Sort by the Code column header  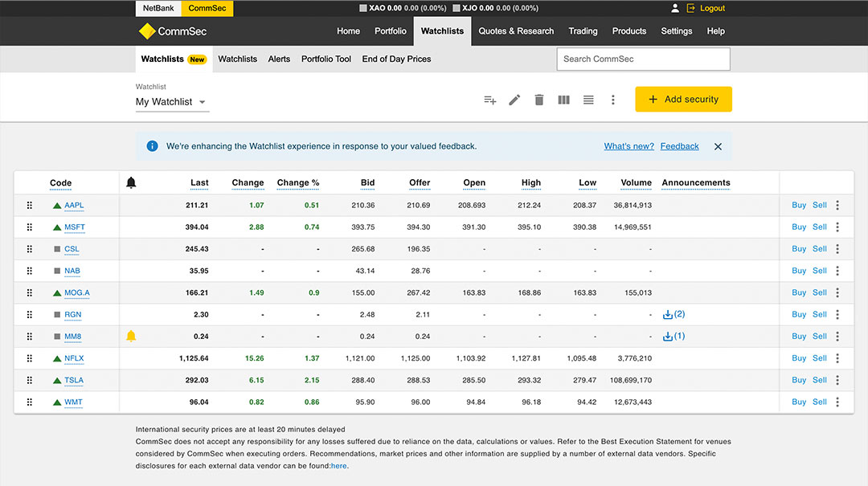(x=61, y=183)
